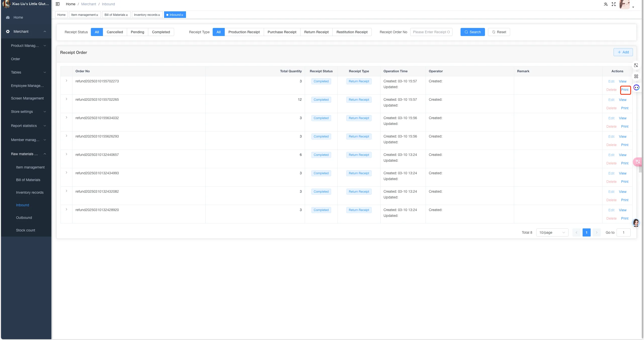This screenshot has width=644, height=340.
Task: Open the 10/page size dropdown
Action: click(x=552, y=232)
